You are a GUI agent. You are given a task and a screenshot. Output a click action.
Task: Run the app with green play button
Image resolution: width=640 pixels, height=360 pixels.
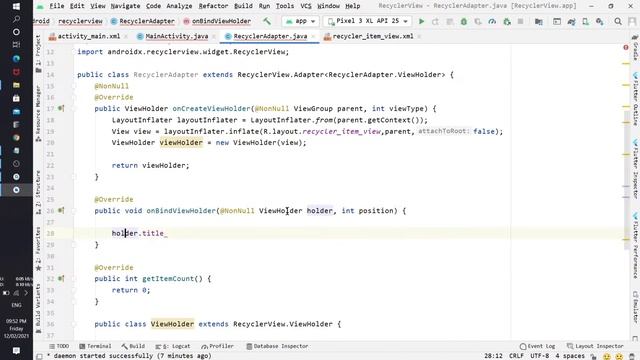point(421,21)
